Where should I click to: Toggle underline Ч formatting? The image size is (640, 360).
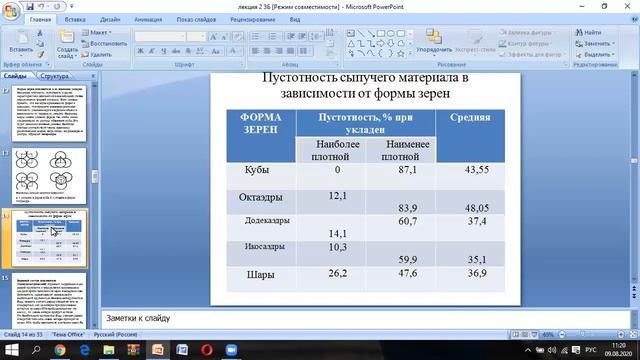click(164, 51)
